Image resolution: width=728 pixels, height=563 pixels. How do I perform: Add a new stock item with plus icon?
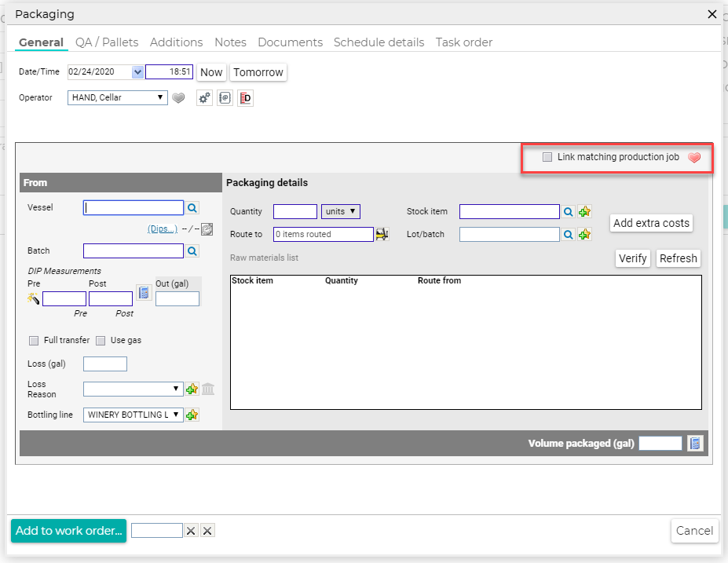(584, 212)
